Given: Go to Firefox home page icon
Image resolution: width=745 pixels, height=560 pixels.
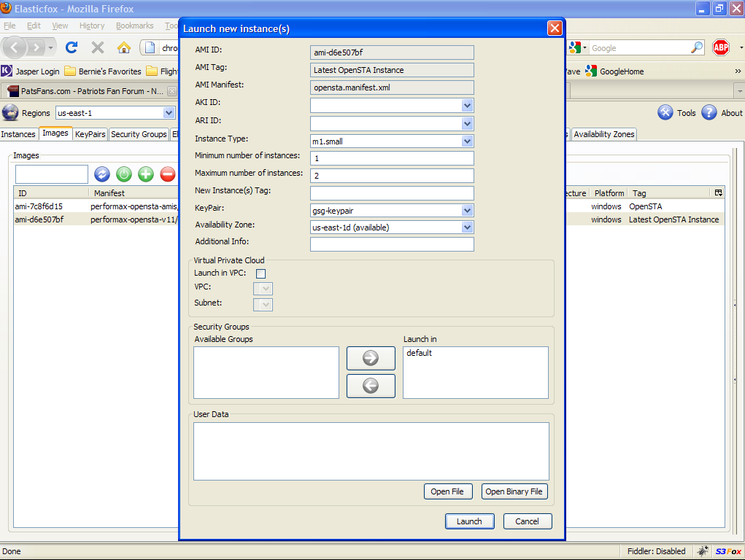Looking at the screenshot, I should (x=123, y=47).
